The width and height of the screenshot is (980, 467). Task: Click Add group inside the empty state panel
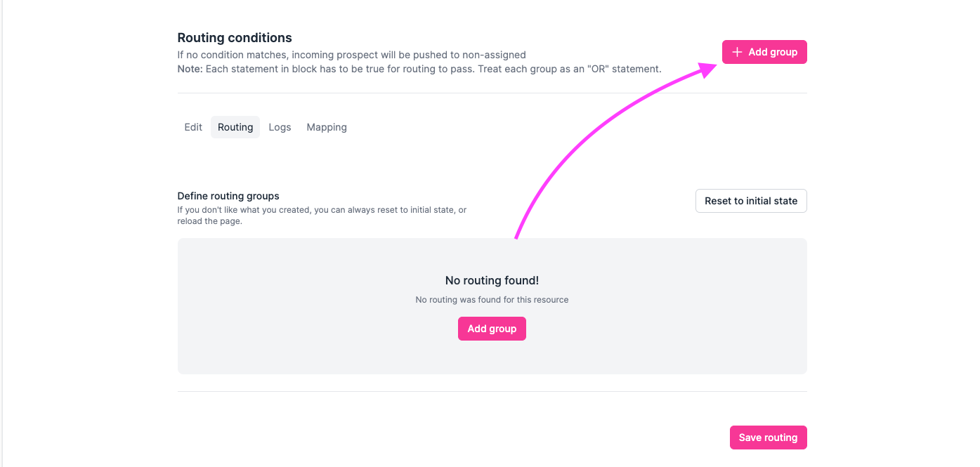click(492, 328)
